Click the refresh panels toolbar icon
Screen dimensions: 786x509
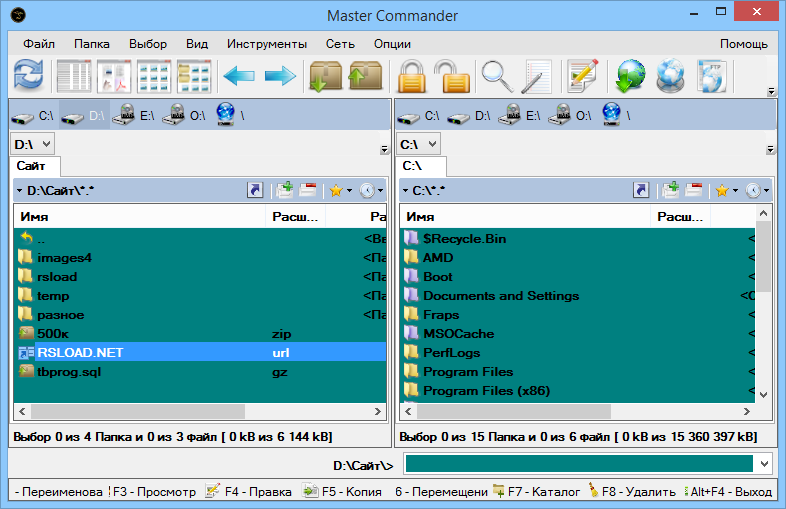click(x=29, y=76)
